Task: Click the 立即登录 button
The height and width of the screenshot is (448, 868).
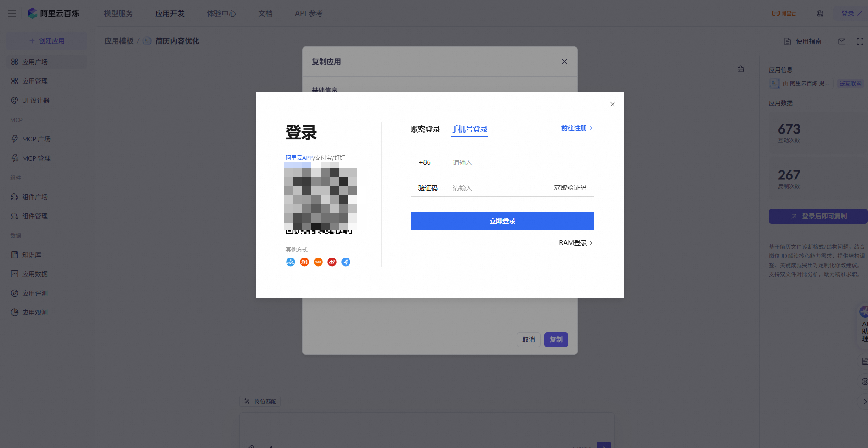Action: click(502, 220)
